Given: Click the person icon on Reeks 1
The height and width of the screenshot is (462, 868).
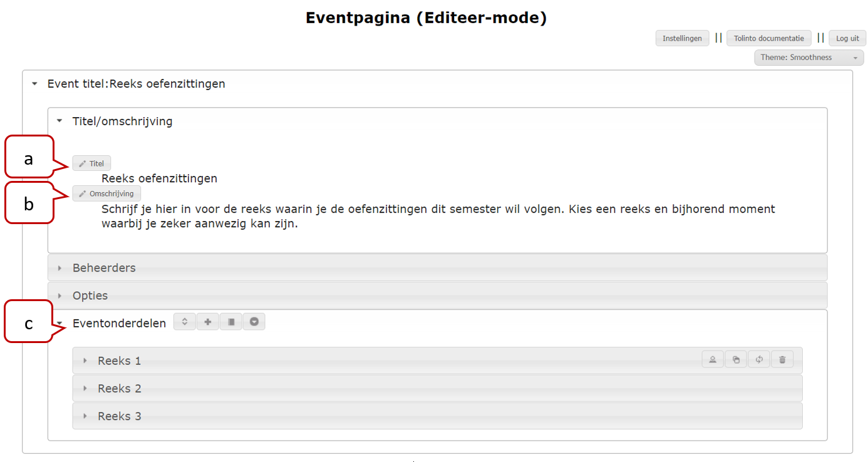Looking at the screenshot, I should 713,359.
